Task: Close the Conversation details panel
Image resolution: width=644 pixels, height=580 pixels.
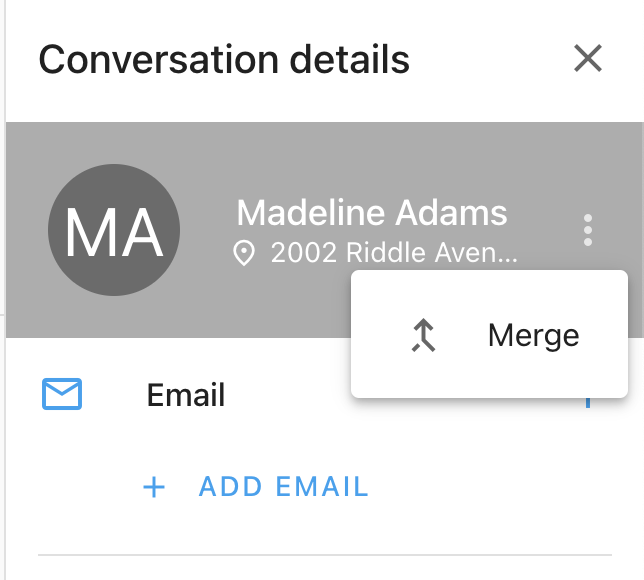Action: 588,59
